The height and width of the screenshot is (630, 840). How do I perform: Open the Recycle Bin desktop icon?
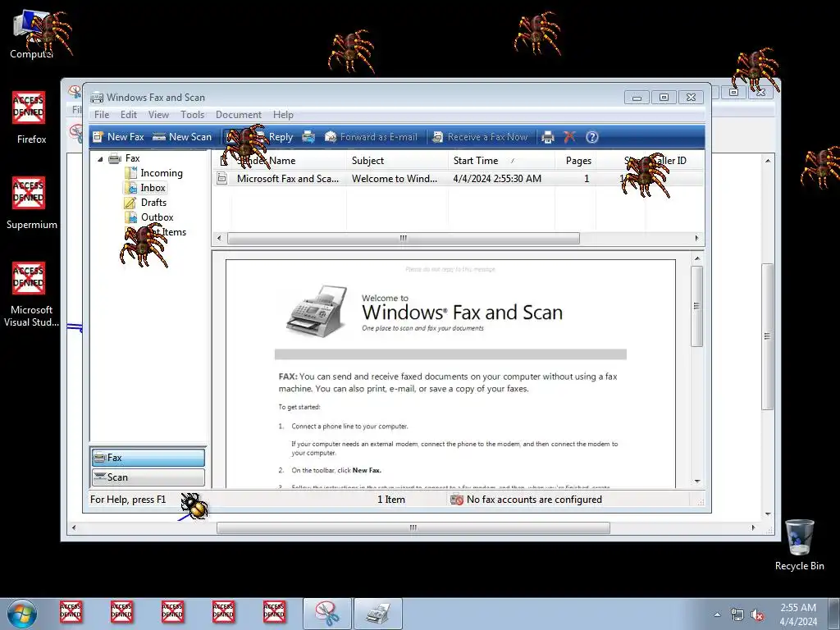tap(799, 546)
